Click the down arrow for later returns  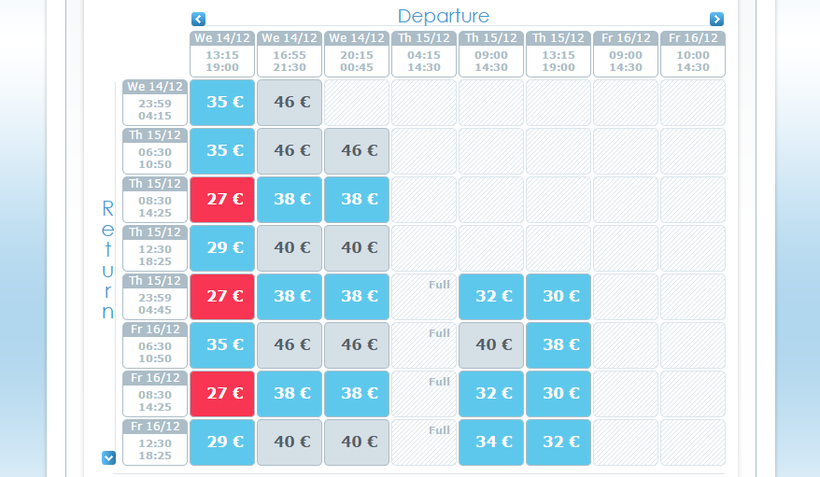click(x=109, y=457)
